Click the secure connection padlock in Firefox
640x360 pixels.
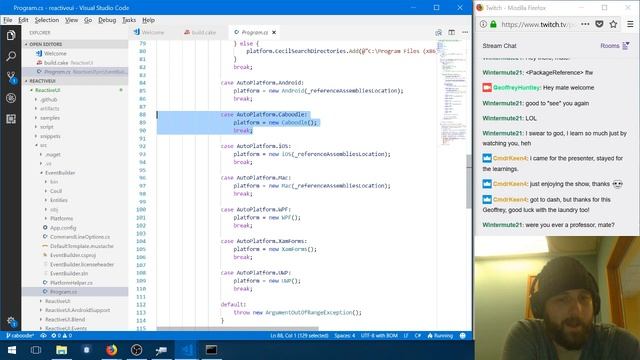493,24
